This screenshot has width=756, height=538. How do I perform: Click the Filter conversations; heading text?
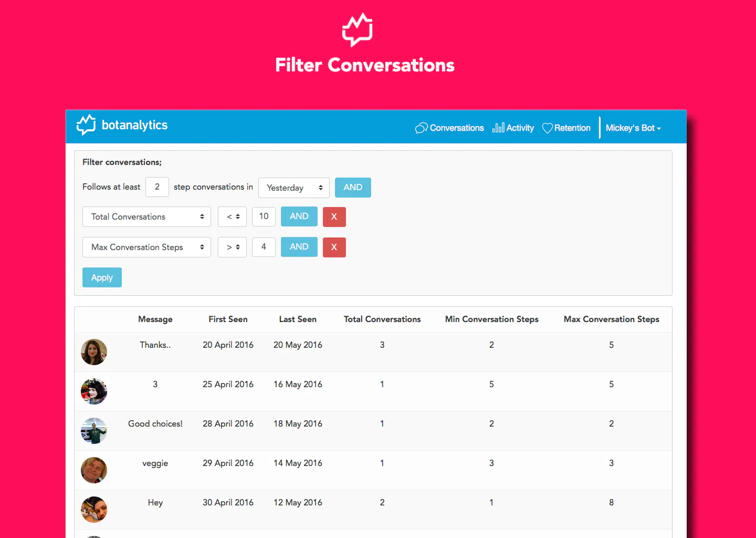(122, 162)
